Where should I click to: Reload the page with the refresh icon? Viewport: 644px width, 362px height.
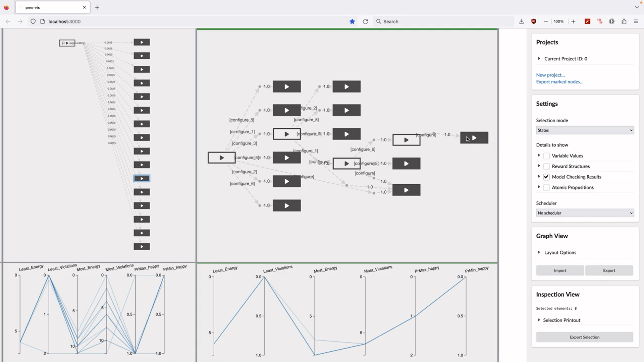pyautogui.click(x=365, y=21)
